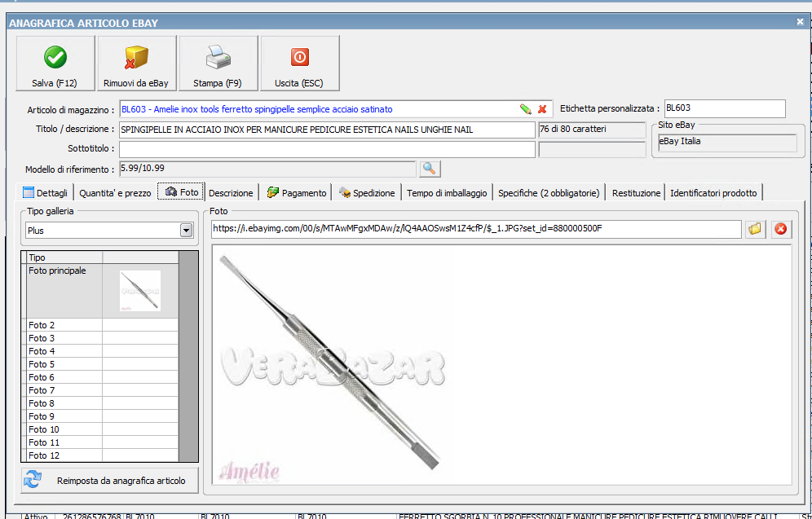The image size is (812, 519).
Task: Select the Foto 4 row
Action: pyautogui.click(x=101, y=351)
